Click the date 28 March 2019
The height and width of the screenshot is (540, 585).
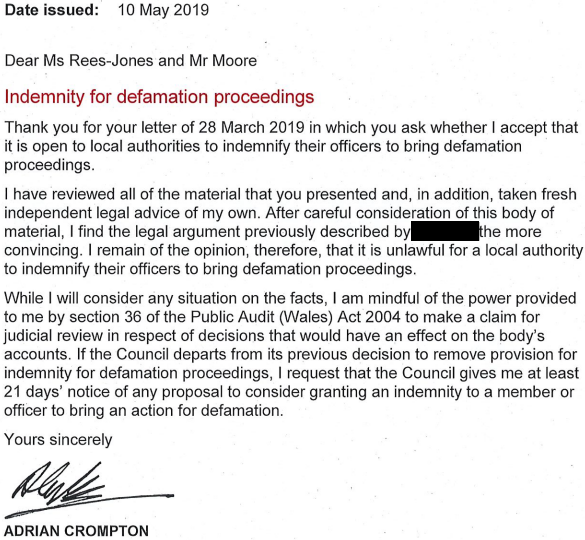[251, 128]
